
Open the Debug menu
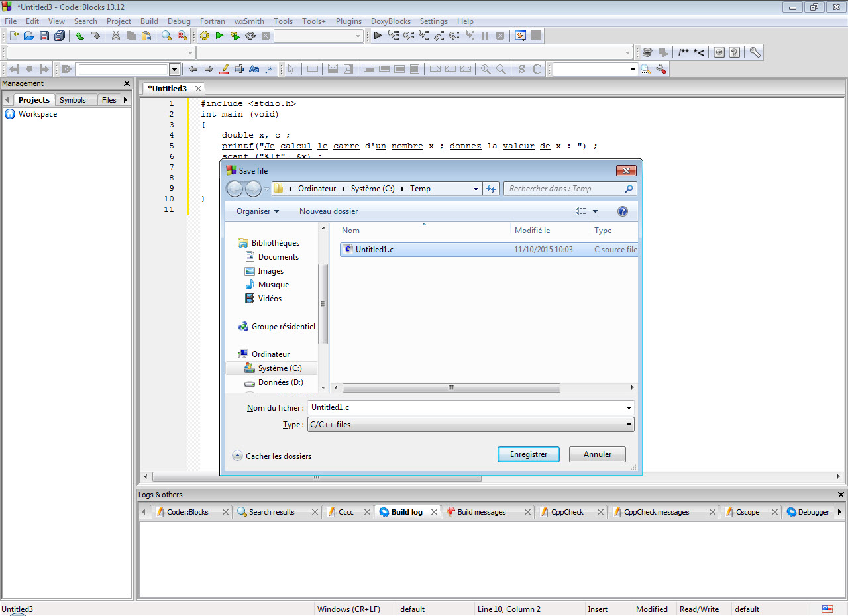(179, 21)
